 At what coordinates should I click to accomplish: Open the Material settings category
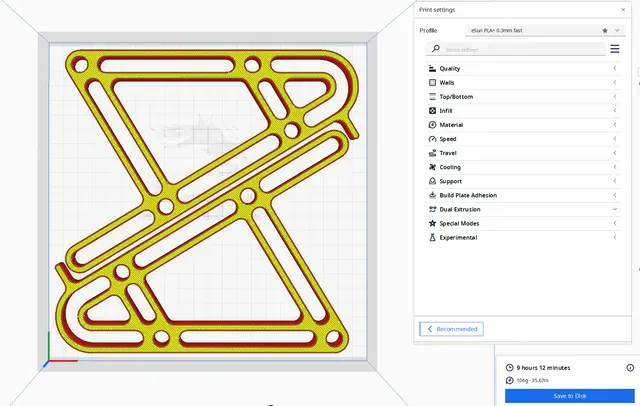click(522, 125)
